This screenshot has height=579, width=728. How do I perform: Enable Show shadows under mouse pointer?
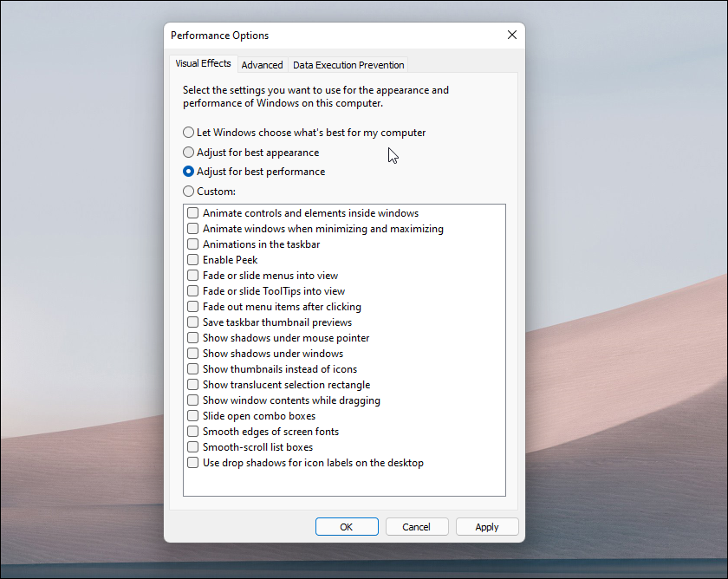[x=192, y=337]
